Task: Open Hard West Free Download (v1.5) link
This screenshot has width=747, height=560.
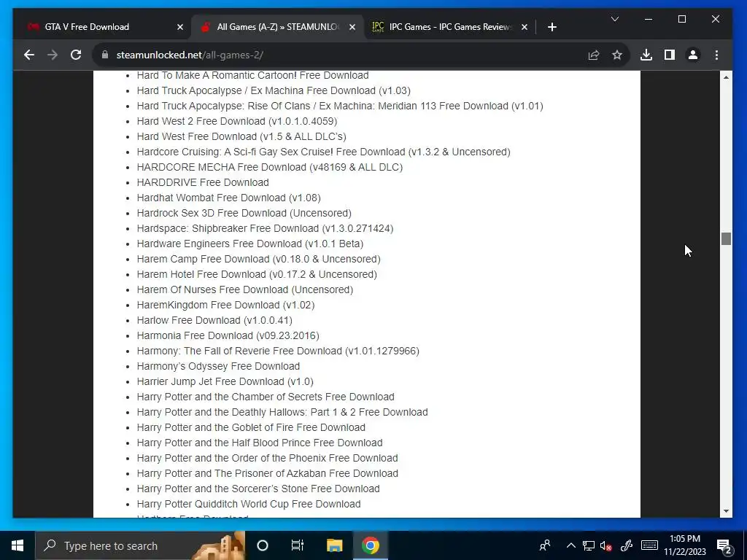Action: (x=241, y=136)
